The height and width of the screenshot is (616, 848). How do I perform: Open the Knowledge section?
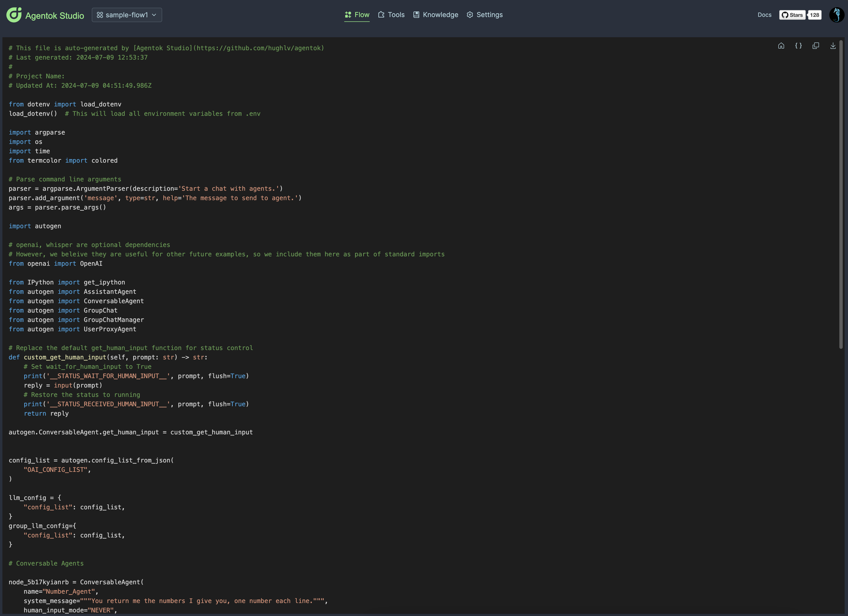440,15
